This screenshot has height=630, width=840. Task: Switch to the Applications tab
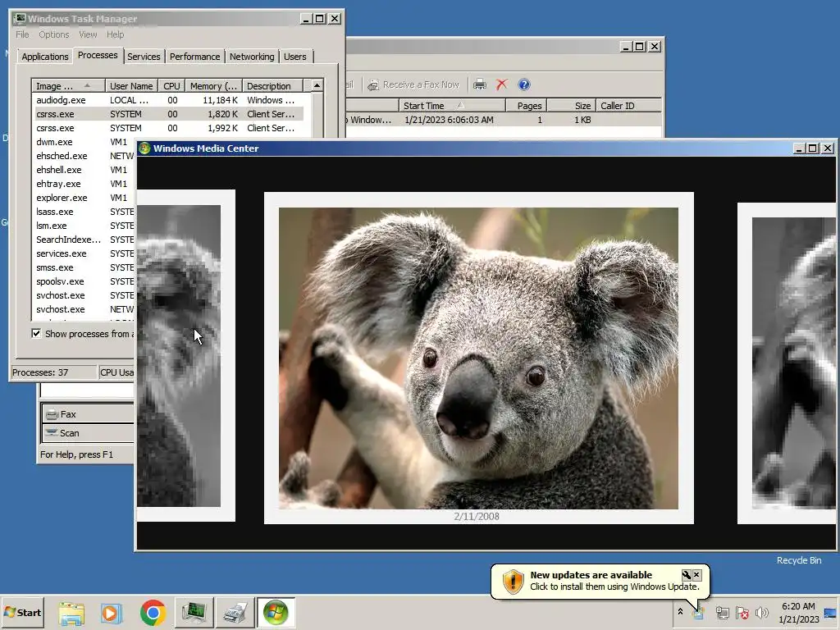45,57
